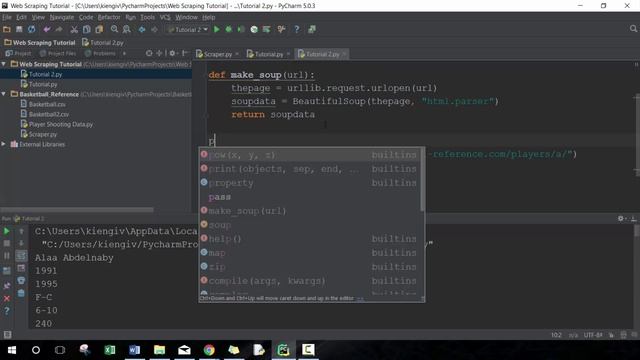Screen dimensions: 640x360
Task: Switch to the Project Files view tab
Action: [58, 53]
